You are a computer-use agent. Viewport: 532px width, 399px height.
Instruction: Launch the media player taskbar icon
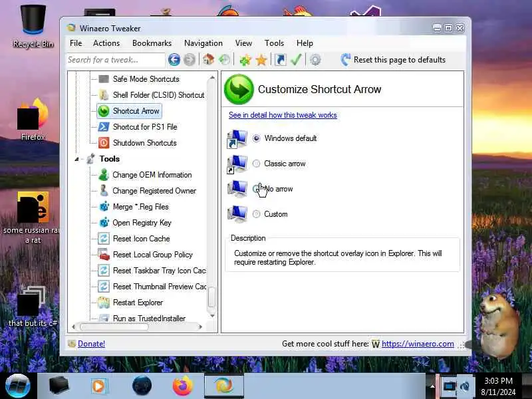(98, 386)
